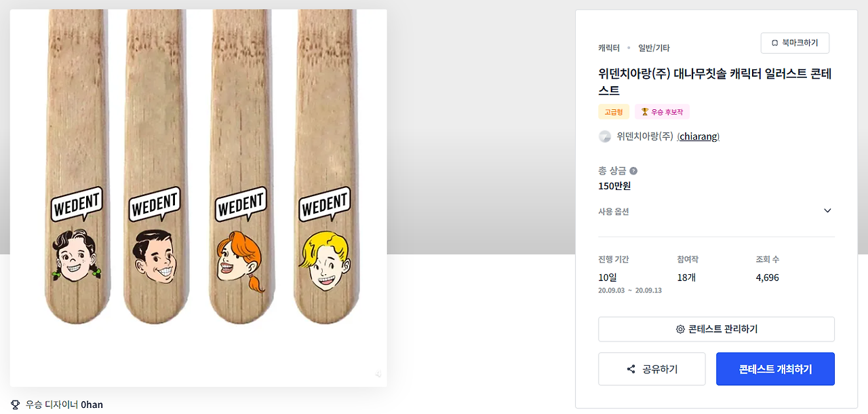Click the 위덴치아랑(주) round profile avatar

(x=605, y=136)
